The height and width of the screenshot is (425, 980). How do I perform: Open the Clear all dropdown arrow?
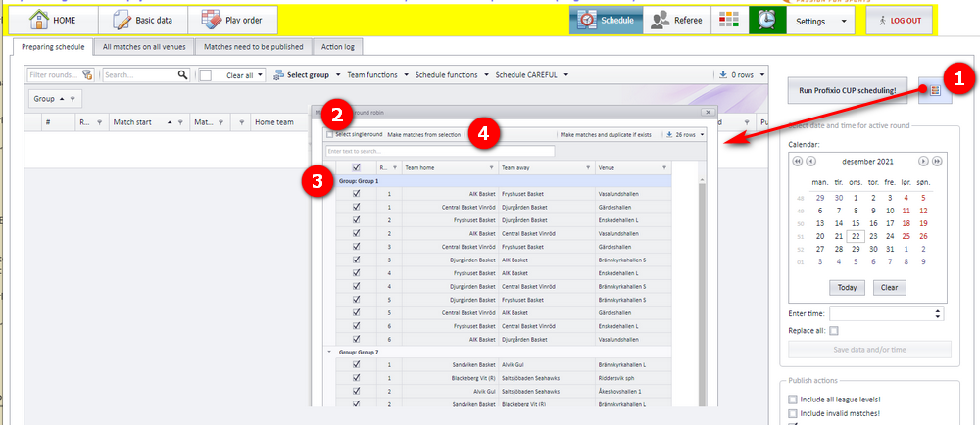(x=260, y=74)
